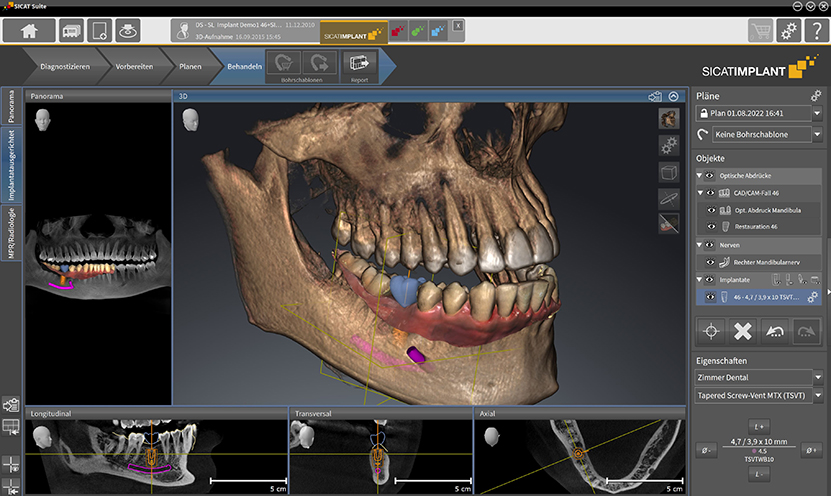This screenshot has width=831, height=496.
Task: Collapse the 3D view with the chevron button
Action: 674,96
